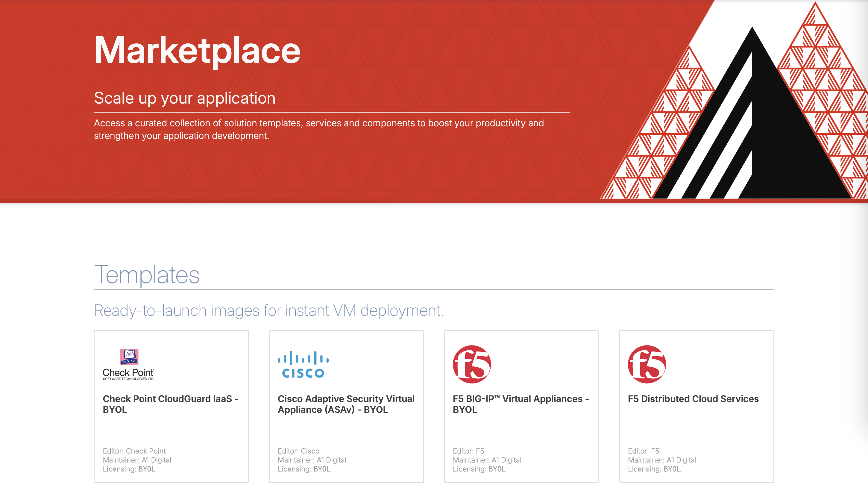Click the Marketplace banner title
Screen dimensions: 868x485
click(197, 51)
